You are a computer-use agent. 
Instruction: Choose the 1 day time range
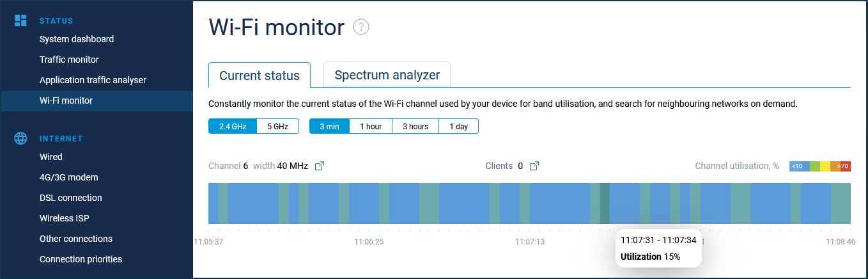pos(458,126)
